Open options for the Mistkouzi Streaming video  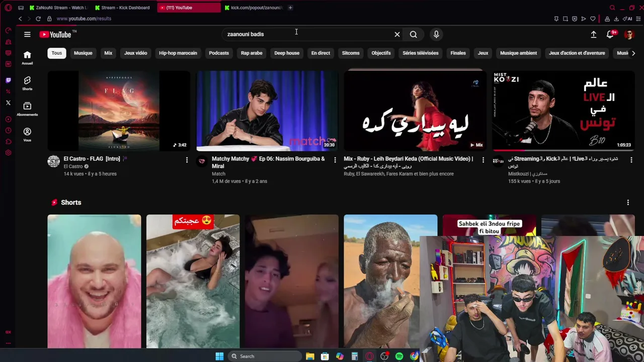pos(631,160)
